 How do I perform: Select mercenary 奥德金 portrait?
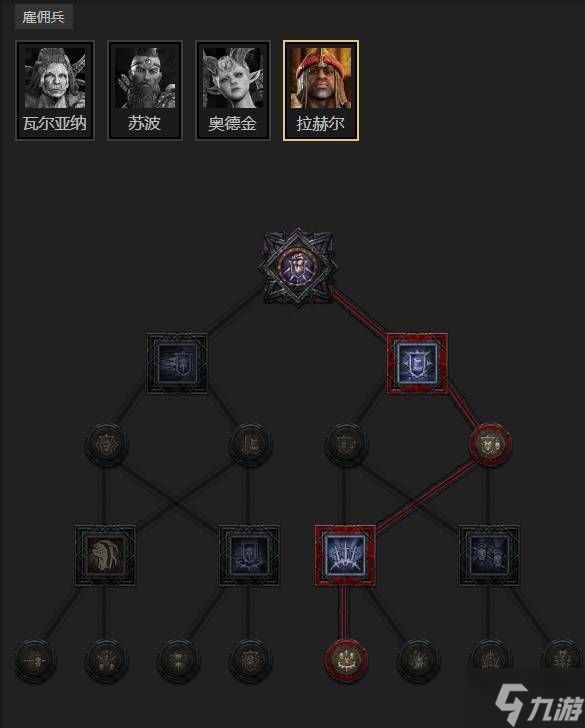click(x=233, y=90)
